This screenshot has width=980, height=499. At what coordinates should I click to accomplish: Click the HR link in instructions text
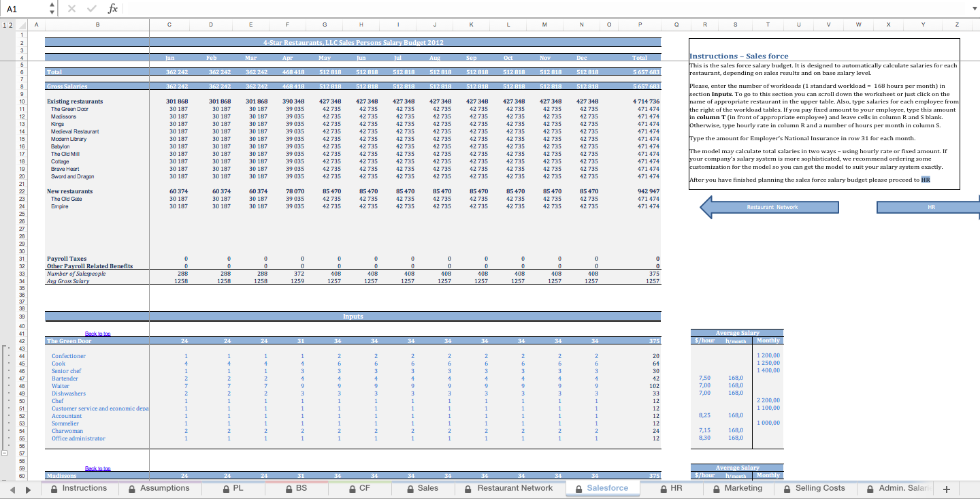[926, 180]
